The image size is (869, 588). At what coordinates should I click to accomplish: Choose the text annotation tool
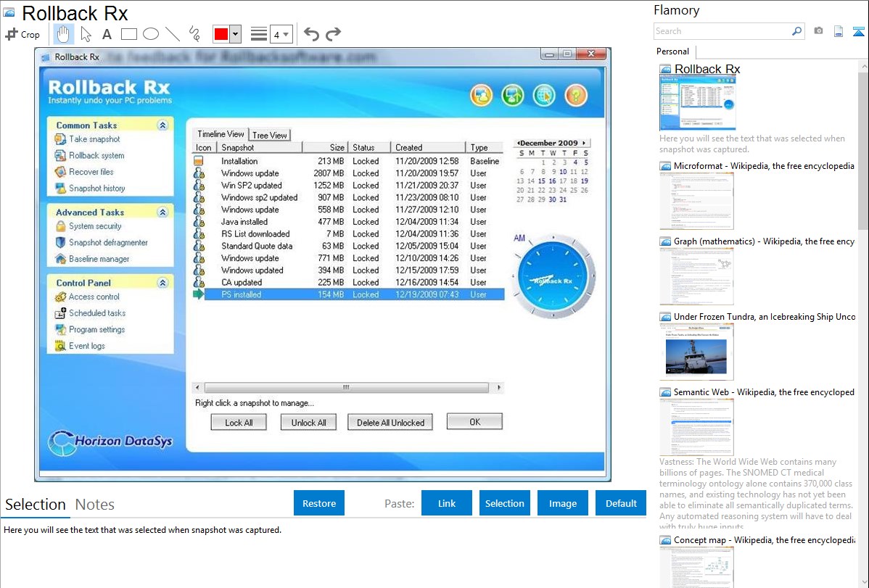pyautogui.click(x=107, y=34)
